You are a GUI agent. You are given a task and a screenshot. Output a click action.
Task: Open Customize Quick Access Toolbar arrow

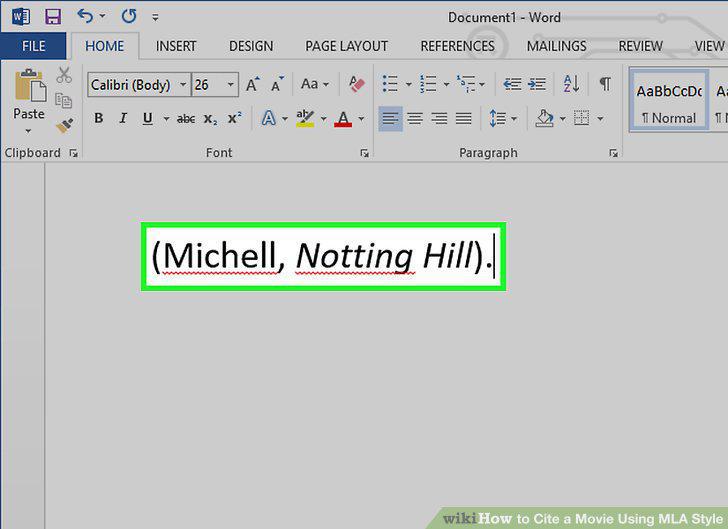pyautogui.click(x=156, y=18)
